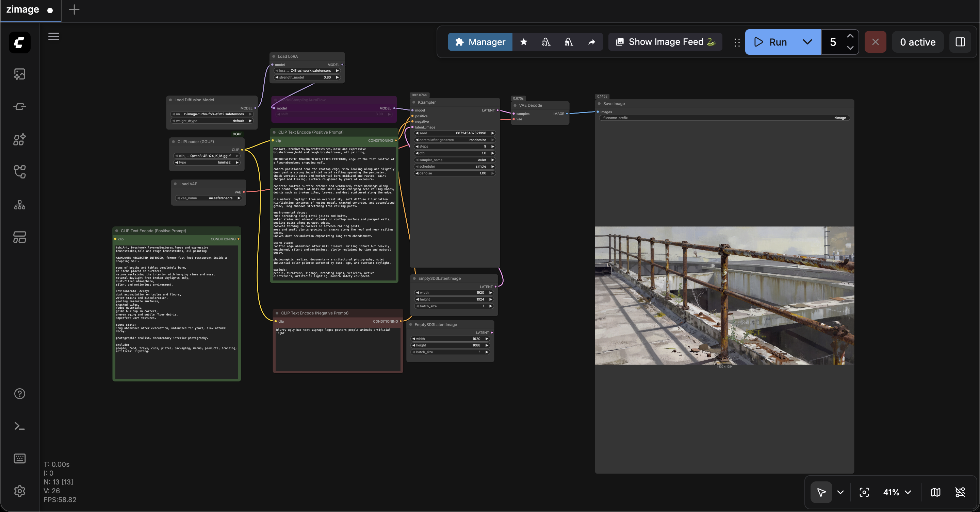This screenshot has width=980, height=512.
Task: Click Show Image Feed button
Action: click(665, 42)
